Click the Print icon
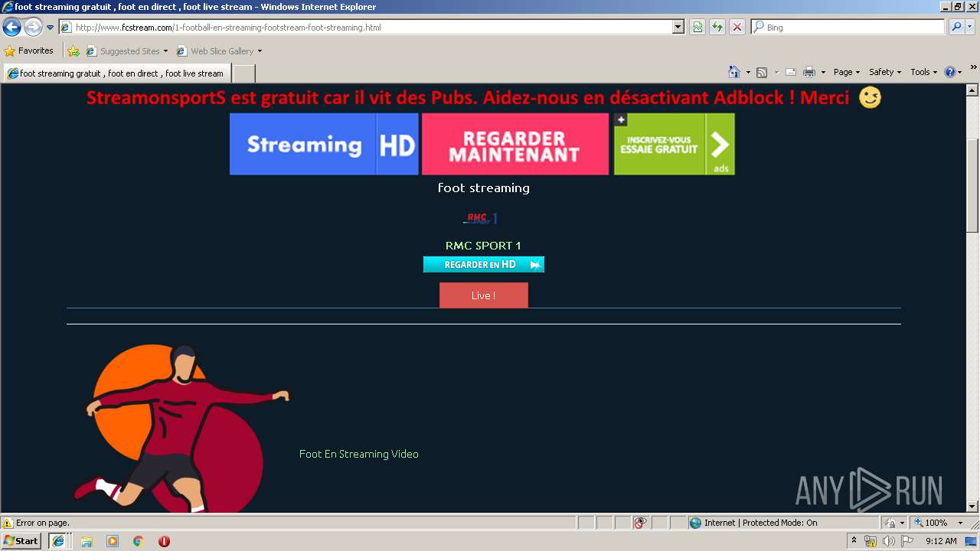This screenshot has height=551, width=980. click(x=809, y=72)
